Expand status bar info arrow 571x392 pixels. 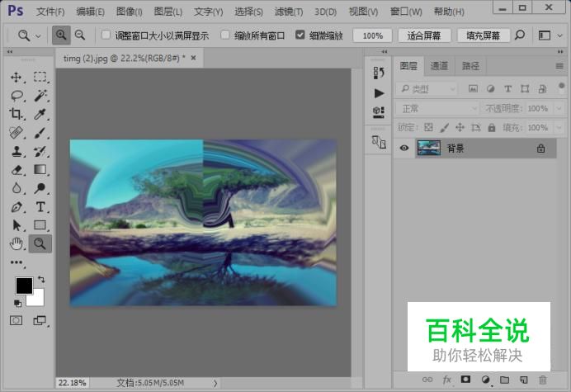point(215,383)
